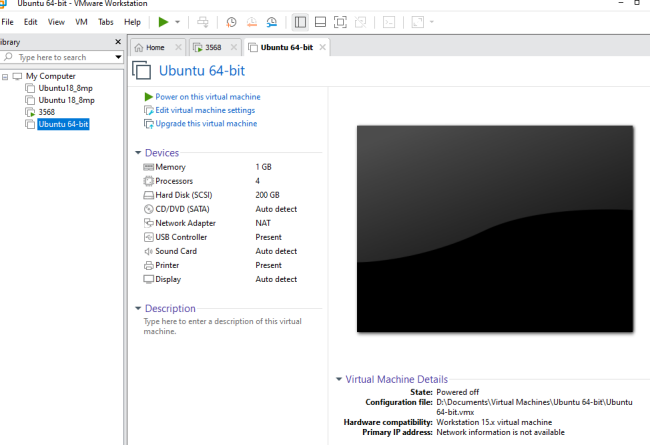
Task: Enter full screen mode via toolbar icon
Action: tap(340, 21)
